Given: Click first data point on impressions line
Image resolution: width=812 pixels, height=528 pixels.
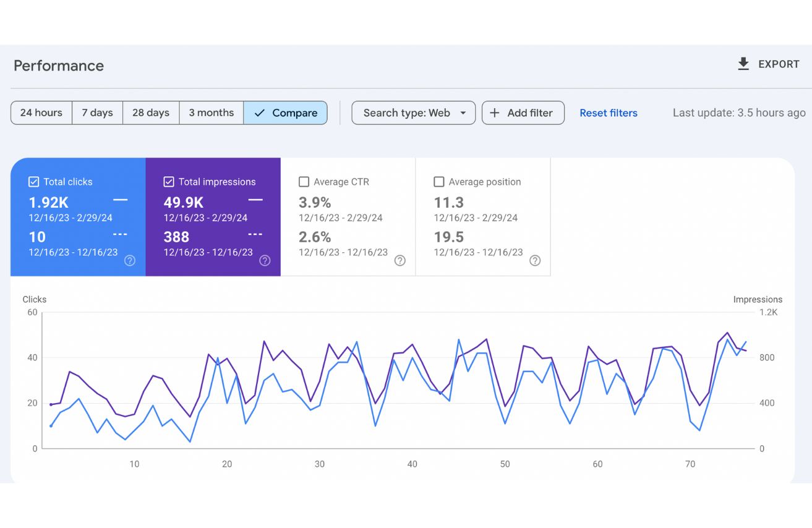Looking at the screenshot, I should pyautogui.click(x=51, y=404).
